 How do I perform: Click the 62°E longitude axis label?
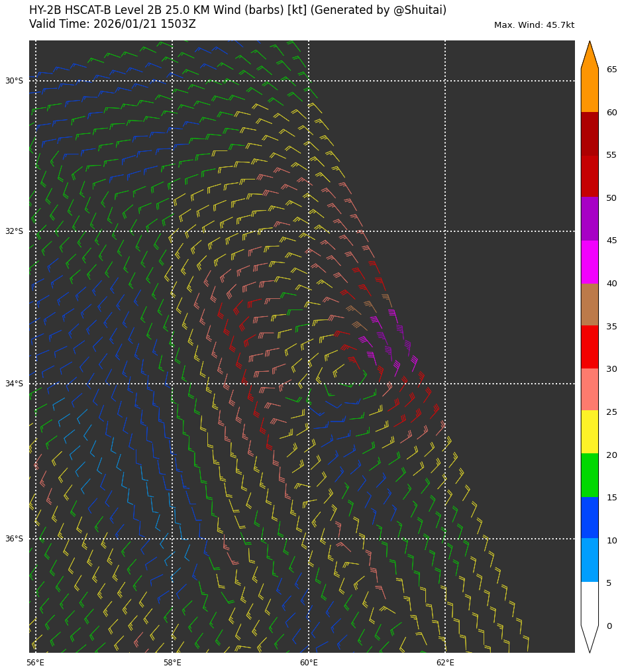coord(445,663)
